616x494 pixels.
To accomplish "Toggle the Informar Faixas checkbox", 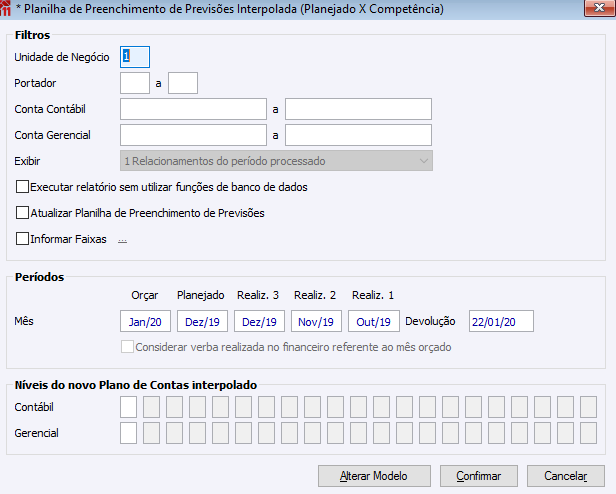I will 22,239.
